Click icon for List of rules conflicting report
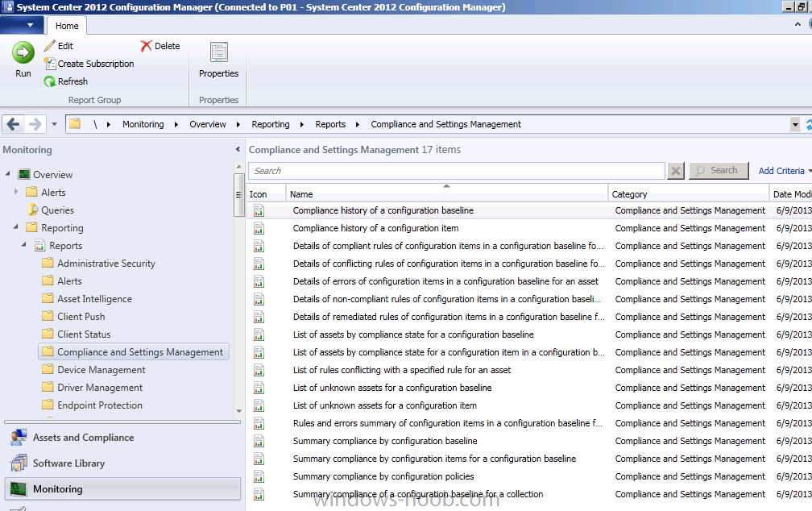The height and width of the screenshot is (511, 812). 259,369
